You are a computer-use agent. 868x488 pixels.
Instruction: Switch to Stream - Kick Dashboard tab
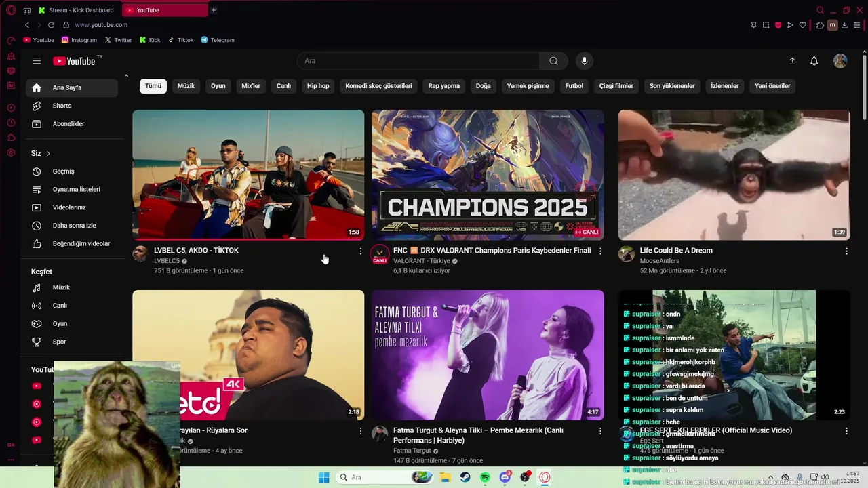[x=77, y=10]
